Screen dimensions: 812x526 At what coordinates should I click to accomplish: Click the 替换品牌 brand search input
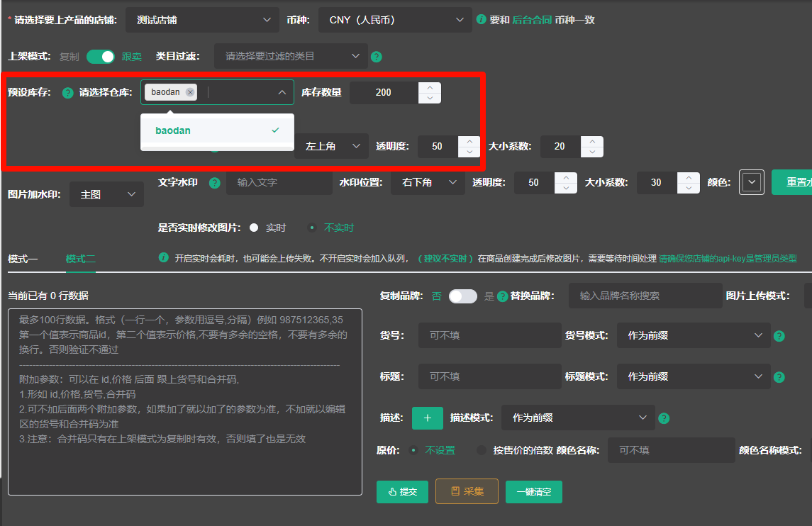645,296
